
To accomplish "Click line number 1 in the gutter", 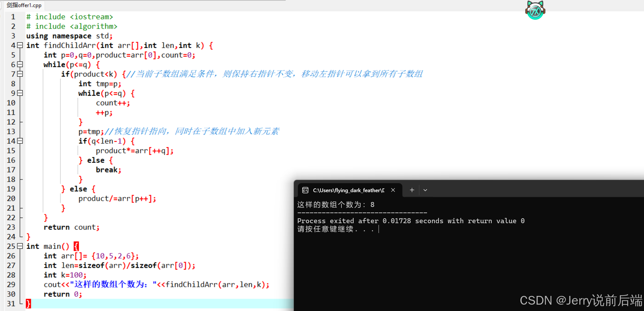I will coord(13,17).
